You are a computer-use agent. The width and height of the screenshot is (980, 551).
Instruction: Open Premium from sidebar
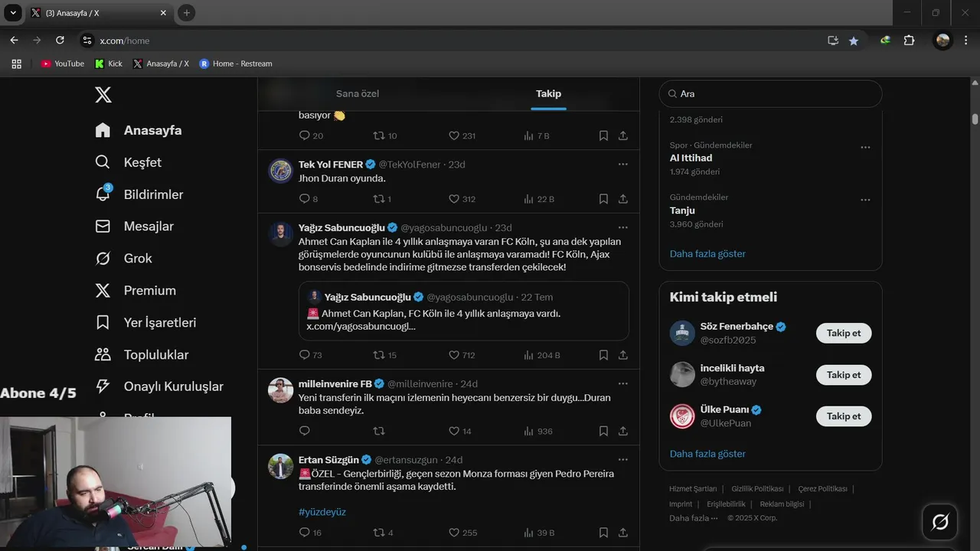pyautogui.click(x=135, y=291)
